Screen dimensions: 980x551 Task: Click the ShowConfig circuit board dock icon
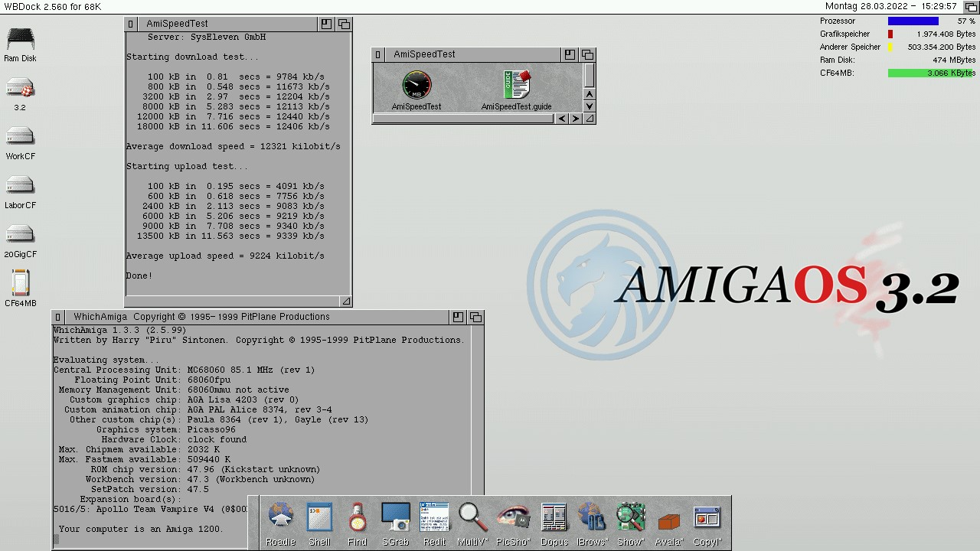(x=631, y=517)
